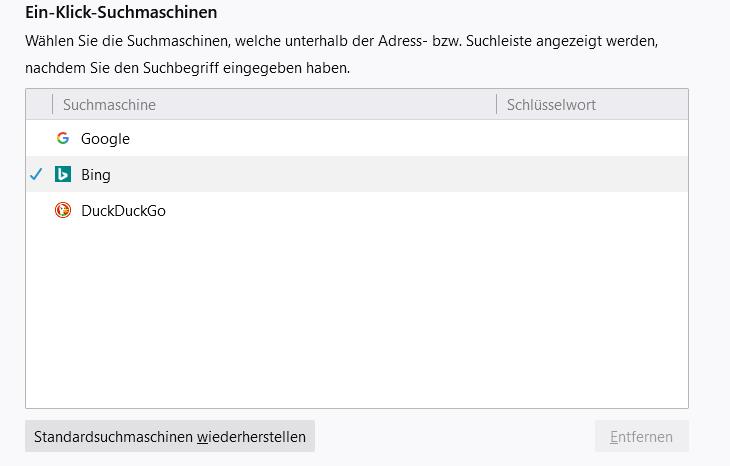Click the Schlüsselwort cell for Bing
730x466 pixels.
(590, 174)
